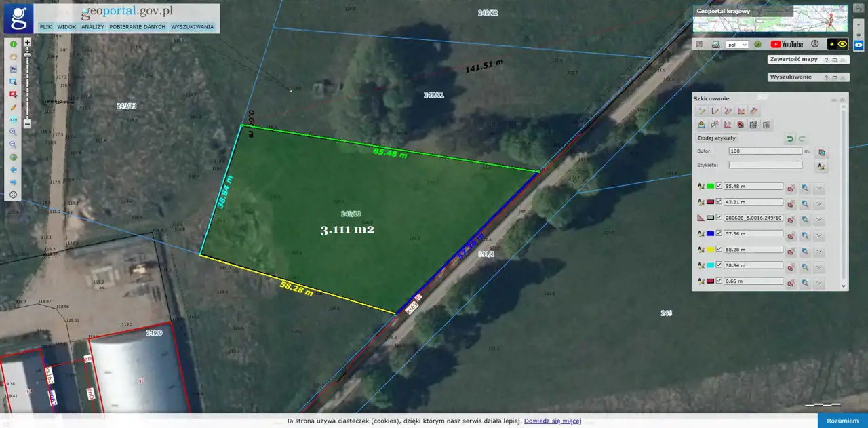Select the pencil sketch tool in left toolbar
The image size is (868, 428).
13,107
